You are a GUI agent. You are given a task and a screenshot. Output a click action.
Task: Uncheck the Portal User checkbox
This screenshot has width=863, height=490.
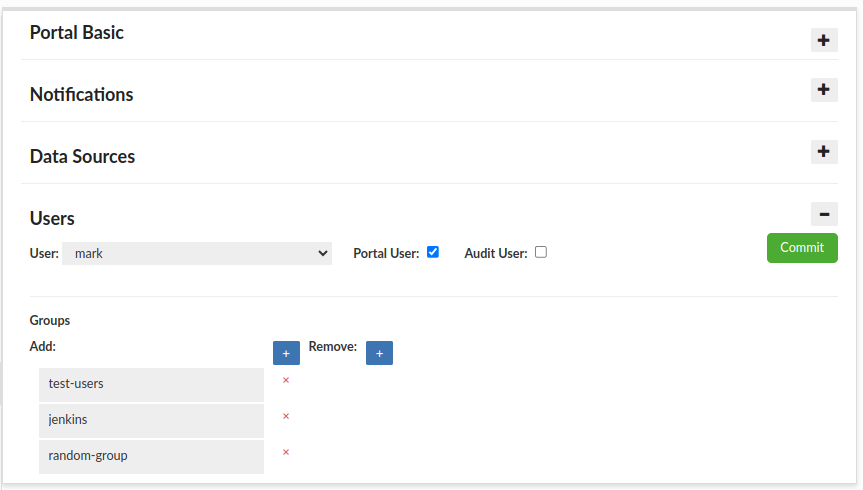pos(433,252)
